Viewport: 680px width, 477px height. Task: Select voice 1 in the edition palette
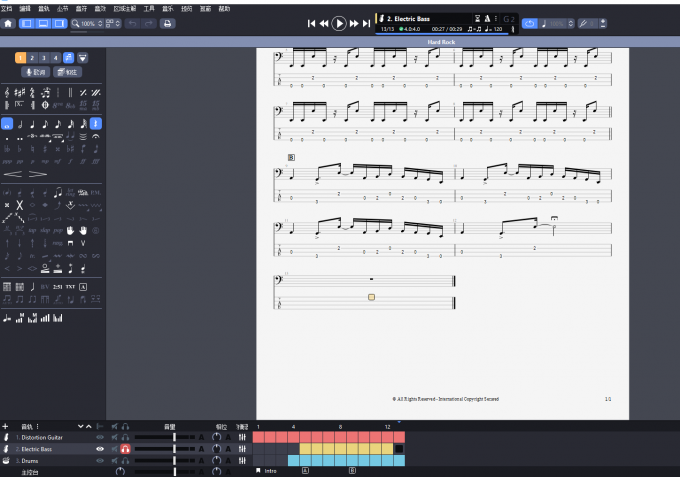point(20,58)
